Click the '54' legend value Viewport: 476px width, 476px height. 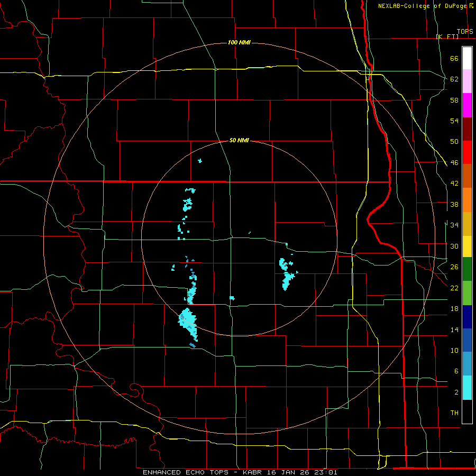point(454,121)
